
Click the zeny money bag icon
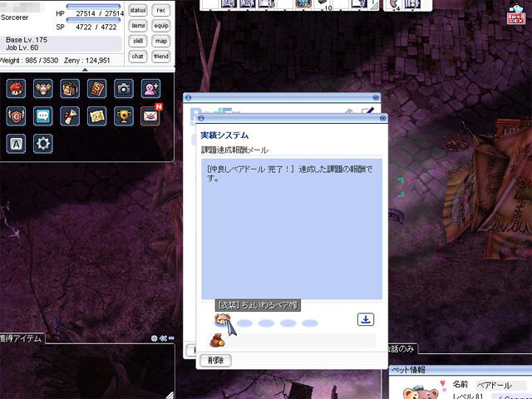point(217,341)
